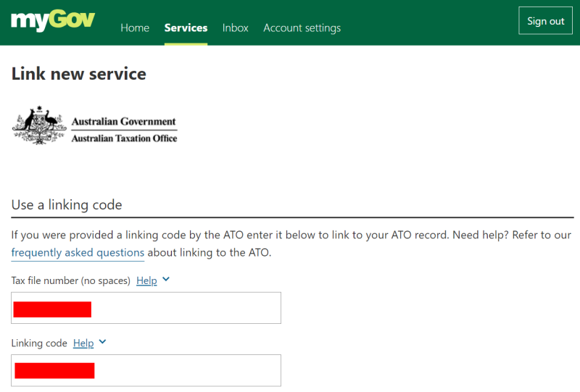Open Account settings
580x392 pixels.
point(302,28)
